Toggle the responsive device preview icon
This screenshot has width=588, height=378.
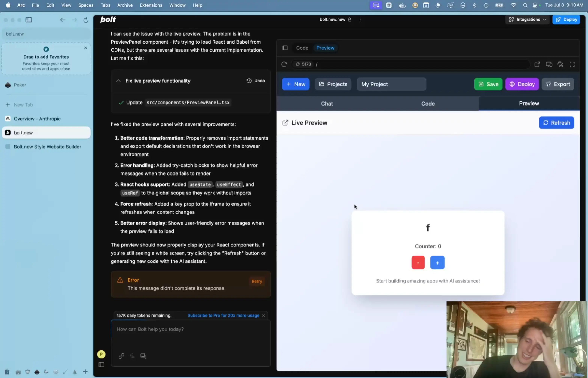click(549, 64)
